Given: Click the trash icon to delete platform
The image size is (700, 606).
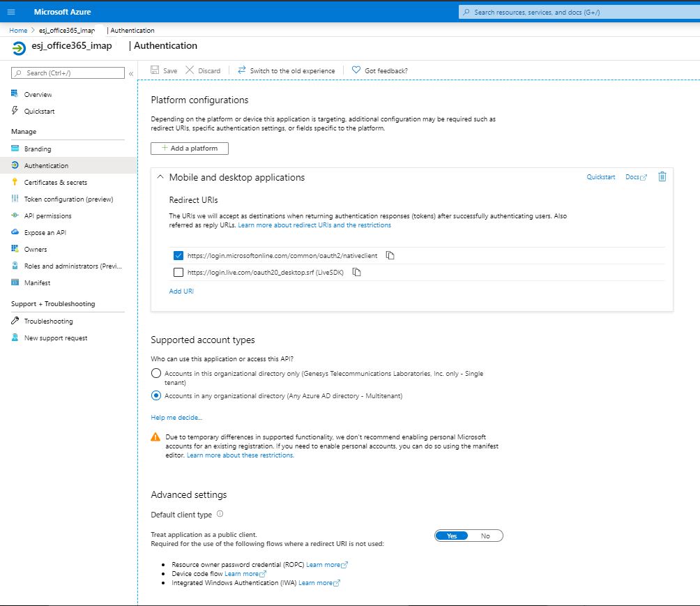Looking at the screenshot, I should pos(662,177).
